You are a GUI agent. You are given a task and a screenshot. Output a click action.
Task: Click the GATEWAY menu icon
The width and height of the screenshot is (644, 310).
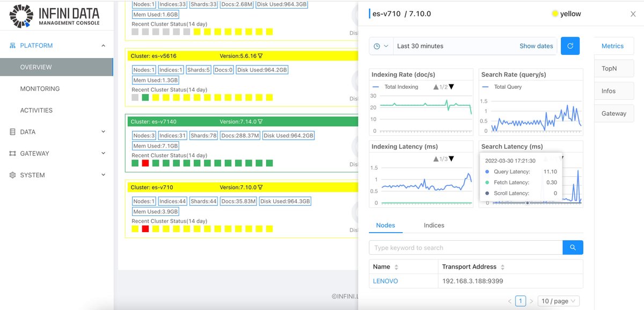(x=12, y=154)
